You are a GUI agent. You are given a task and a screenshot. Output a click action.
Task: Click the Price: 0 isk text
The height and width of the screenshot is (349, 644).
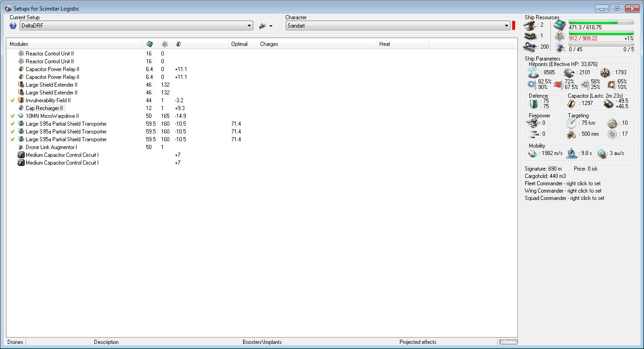[x=586, y=169]
